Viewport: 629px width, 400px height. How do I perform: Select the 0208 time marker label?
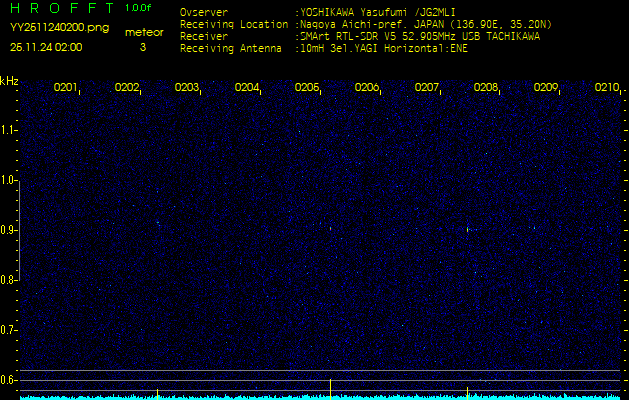486,87
